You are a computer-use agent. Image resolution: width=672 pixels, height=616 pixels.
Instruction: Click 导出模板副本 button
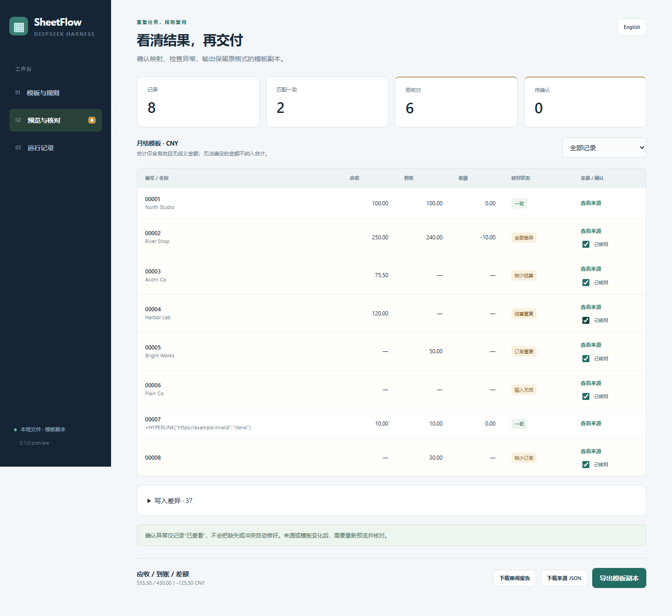(x=619, y=578)
